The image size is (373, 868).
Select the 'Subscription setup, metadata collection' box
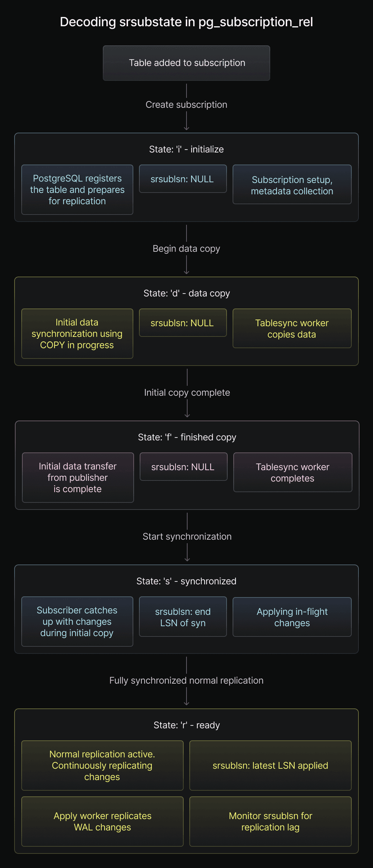tap(292, 185)
